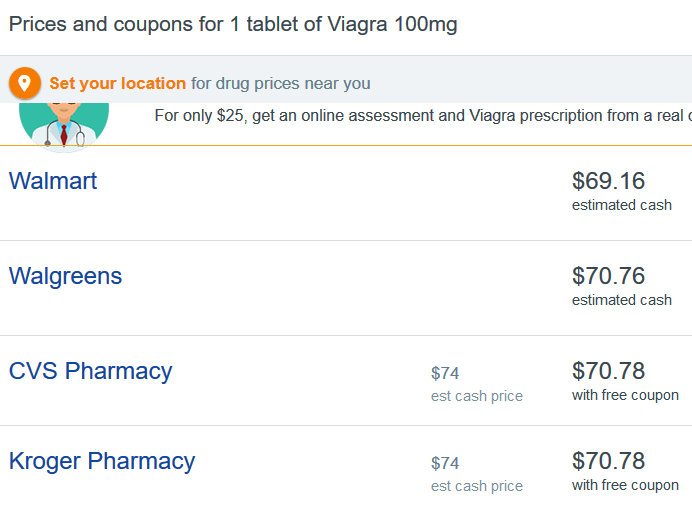Click the Viagra 100mg prices heading
Image resolution: width=692 pixels, height=508 pixels.
[x=233, y=24]
